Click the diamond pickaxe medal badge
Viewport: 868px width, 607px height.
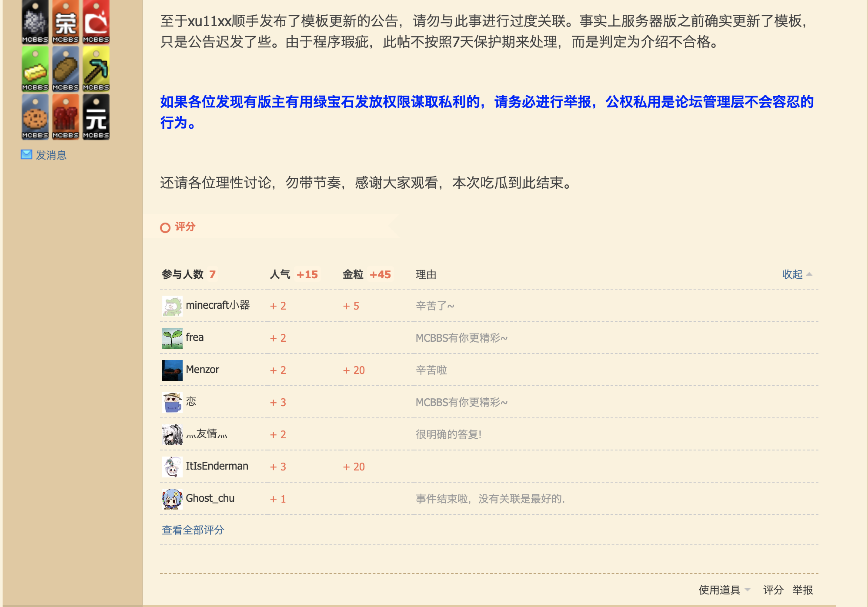point(96,69)
